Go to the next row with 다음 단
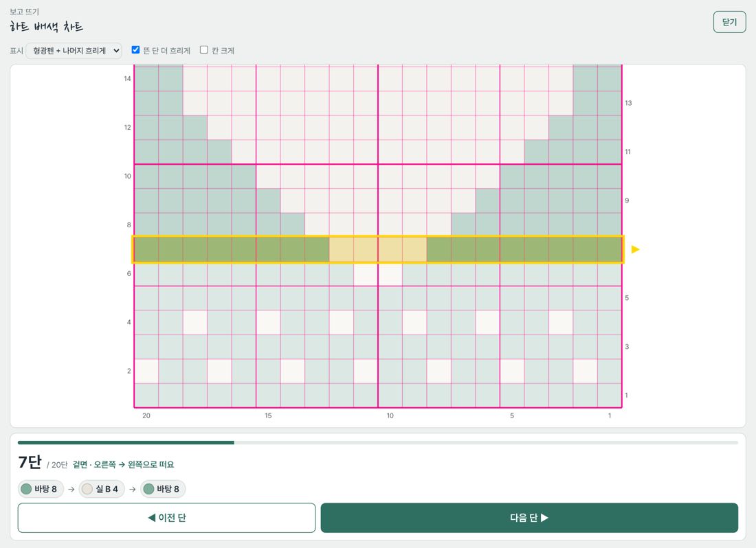Image resolution: width=756 pixels, height=548 pixels. pyautogui.click(x=529, y=518)
